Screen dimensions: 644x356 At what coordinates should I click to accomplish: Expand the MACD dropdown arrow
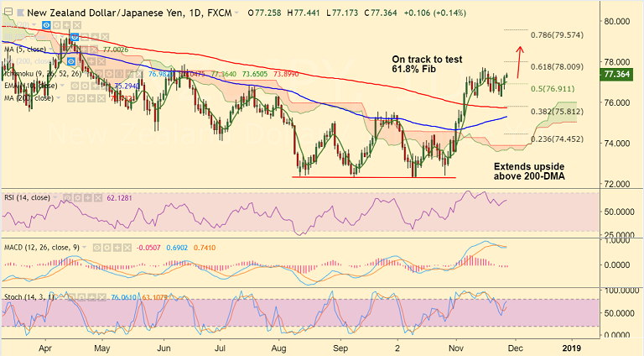[x=84, y=247]
